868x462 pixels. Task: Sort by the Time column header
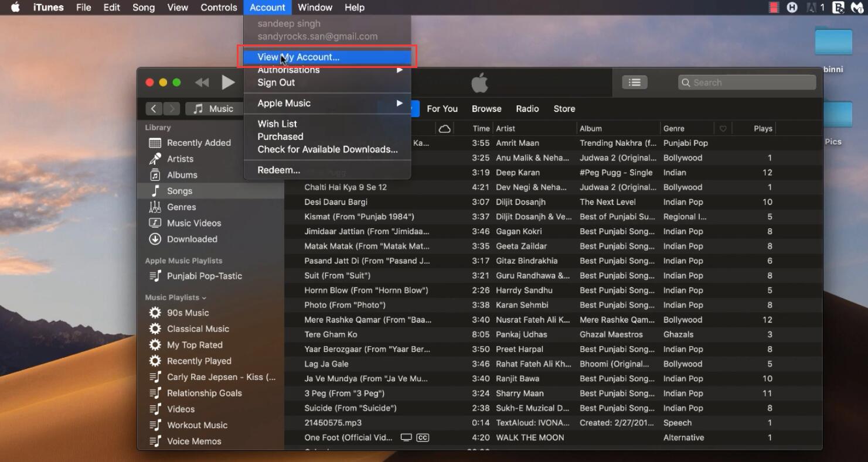click(481, 128)
